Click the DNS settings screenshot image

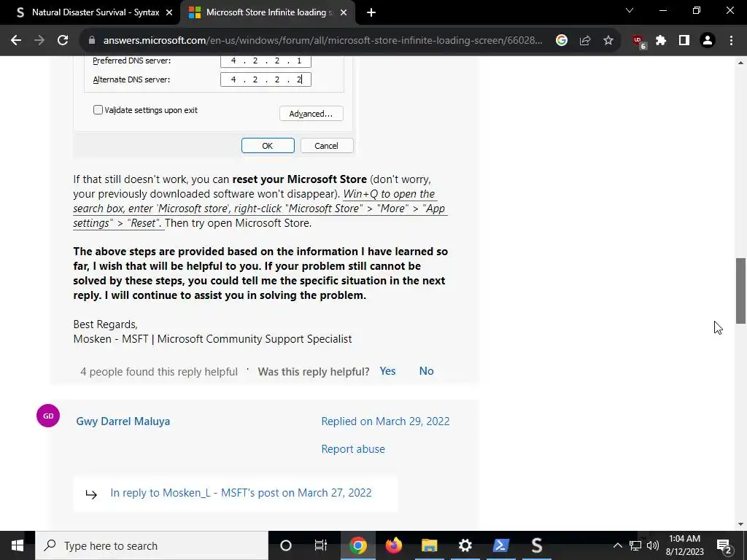[x=214, y=106]
